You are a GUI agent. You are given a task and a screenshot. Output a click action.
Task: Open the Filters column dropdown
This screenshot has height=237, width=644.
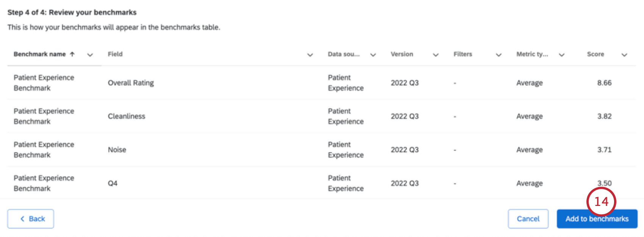[x=499, y=55]
